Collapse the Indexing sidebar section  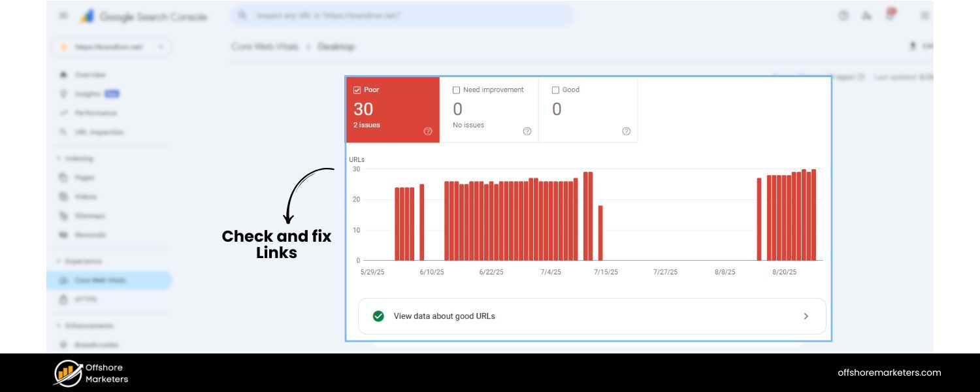pyautogui.click(x=59, y=159)
